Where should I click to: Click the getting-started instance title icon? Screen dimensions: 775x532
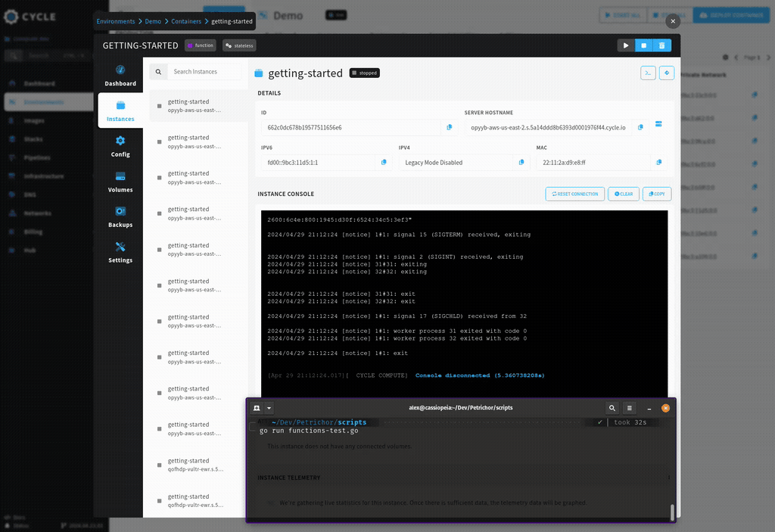259,73
